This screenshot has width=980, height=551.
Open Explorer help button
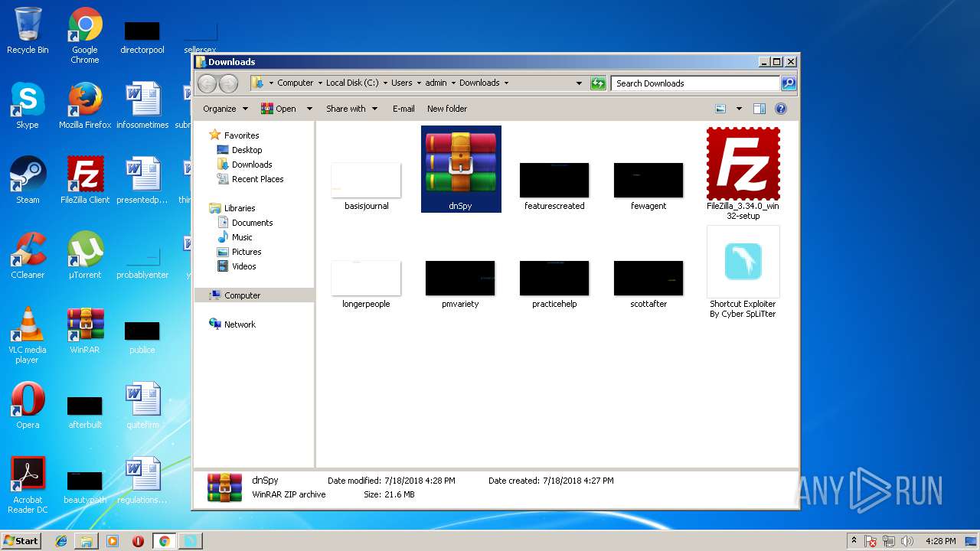click(x=781, y=109)
